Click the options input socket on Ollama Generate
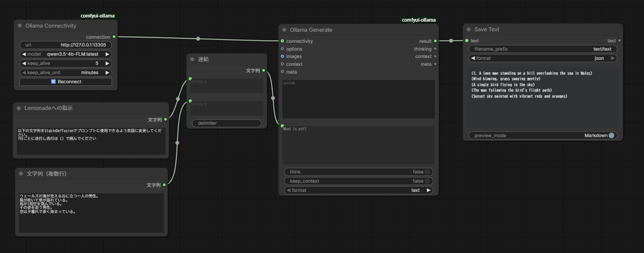644x253 pixels. tap(282, 49)
